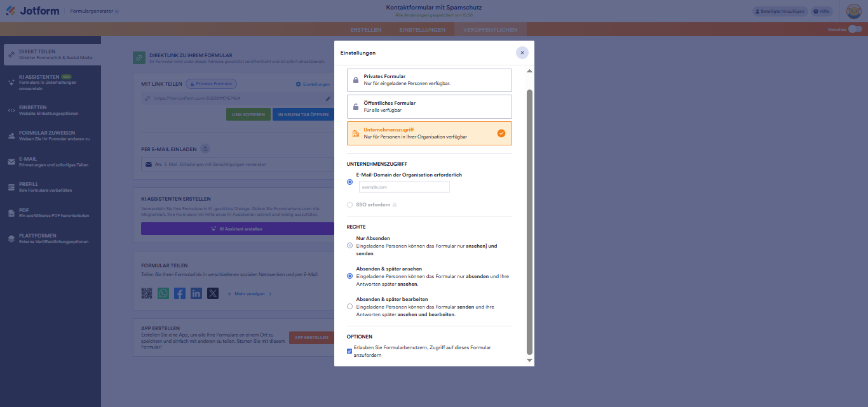
Task: Click the example.com domain input field
Action: (404, 187)
